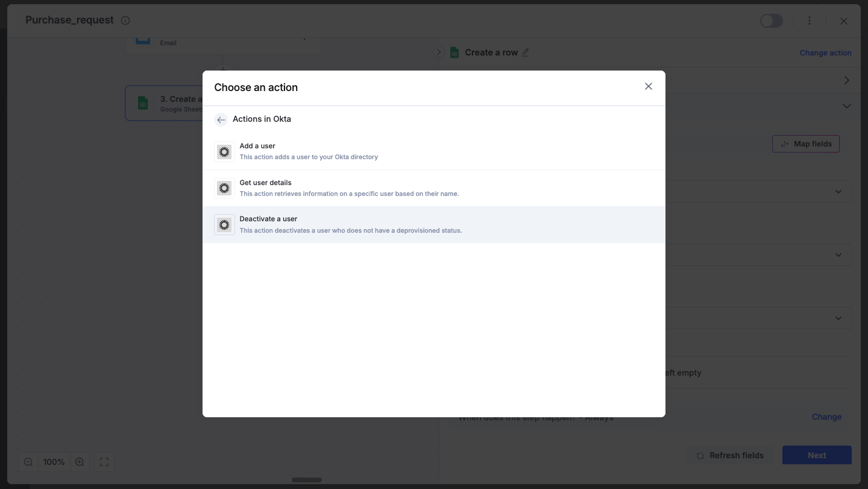This screenshot has width=868, height=489.
Task: Select the Deactivate a user action
Action: point(434,225)
